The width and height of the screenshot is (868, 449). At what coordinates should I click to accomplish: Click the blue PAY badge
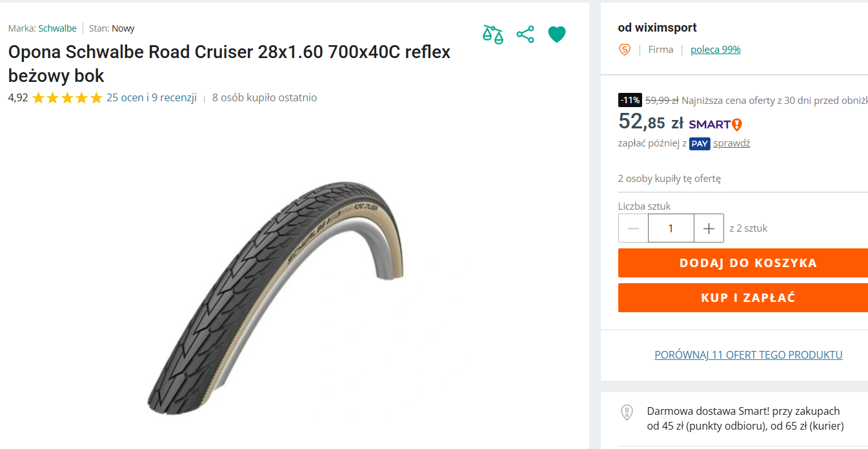tap(700, 143)
